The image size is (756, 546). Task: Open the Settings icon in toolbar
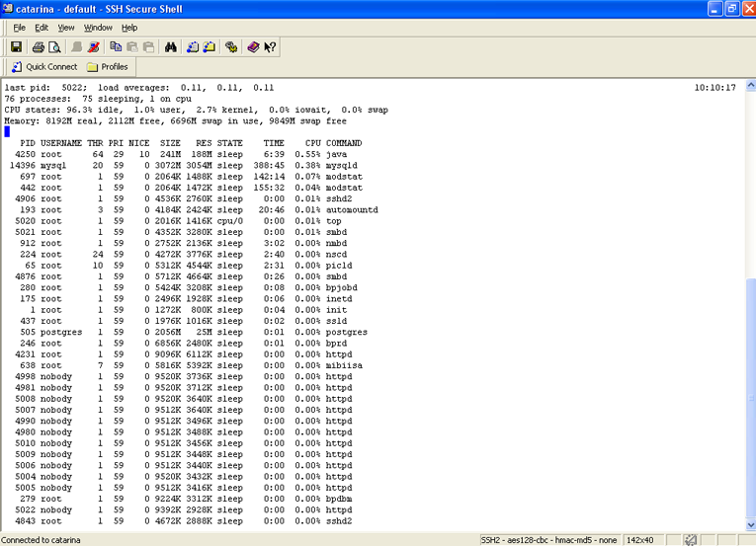[x=231, y=46]
